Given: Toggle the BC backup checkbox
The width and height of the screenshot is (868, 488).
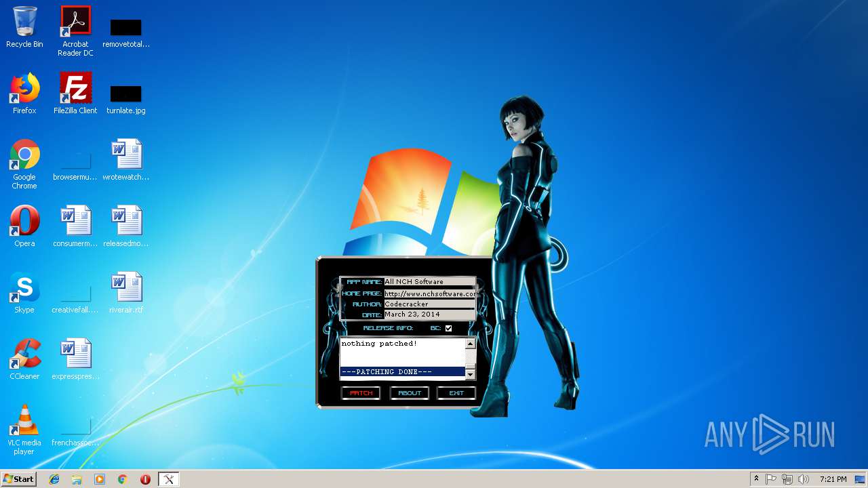Looking at the screenshot, I should 448,328.
